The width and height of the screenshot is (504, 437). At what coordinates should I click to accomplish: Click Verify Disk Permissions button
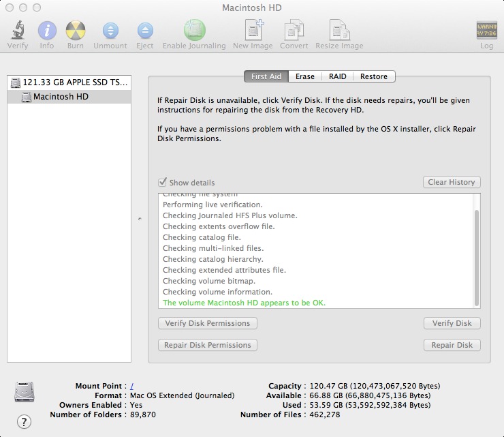(x=208, y=323)
